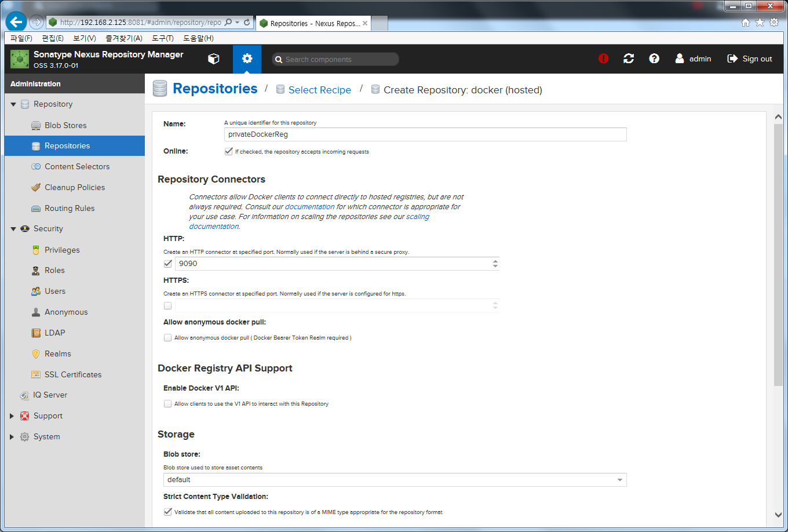Viewport: 788px width, 532px height.
Task: Open the 파일(F) menu
Action: 21,38
